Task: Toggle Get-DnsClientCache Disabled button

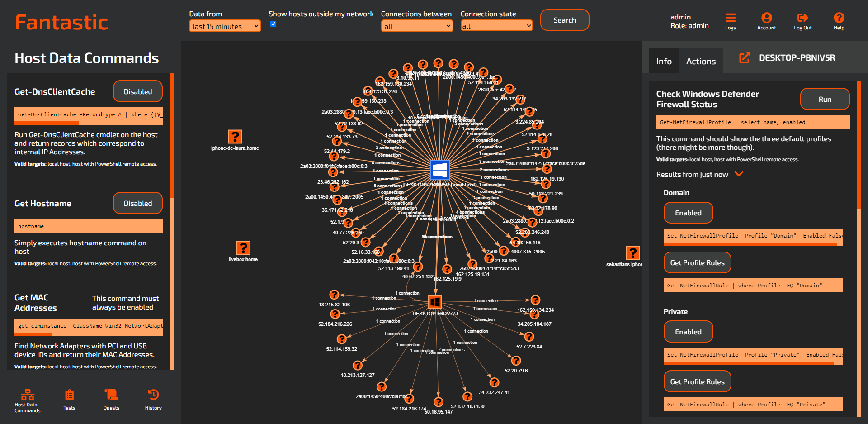Action: [x=138, y=91]
